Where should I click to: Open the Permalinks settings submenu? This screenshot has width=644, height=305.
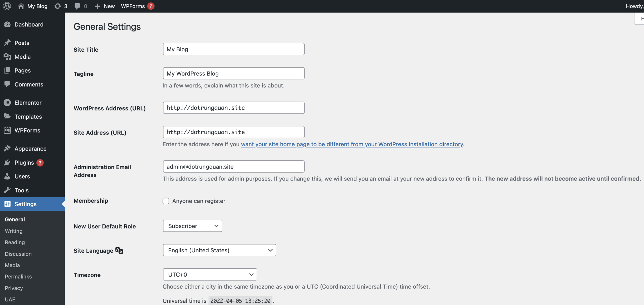pyautogui.click(x=18, y=277)
